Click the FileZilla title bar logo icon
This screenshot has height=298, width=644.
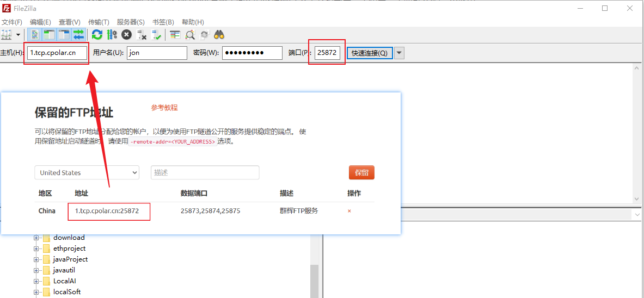click(x=6, y=8)
